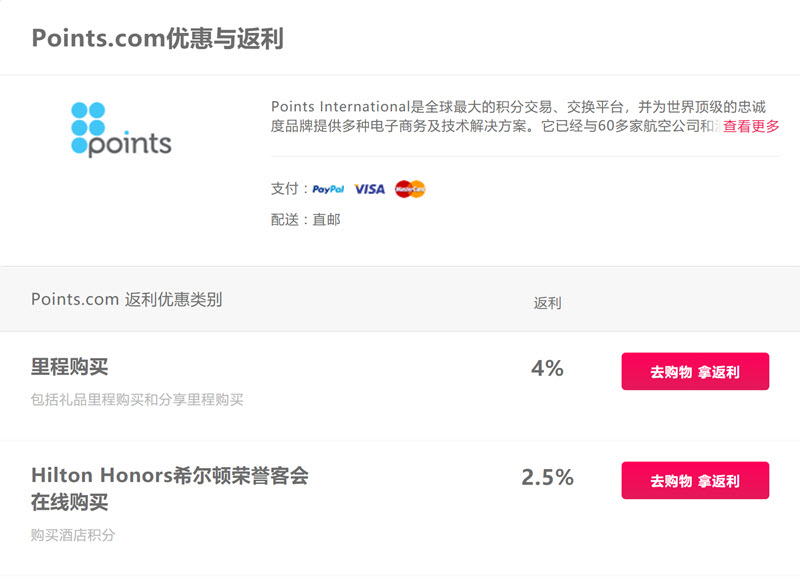800x579 pixels.
Task: Click the 'points' wordmark in the logo
Action: point(130,144)
